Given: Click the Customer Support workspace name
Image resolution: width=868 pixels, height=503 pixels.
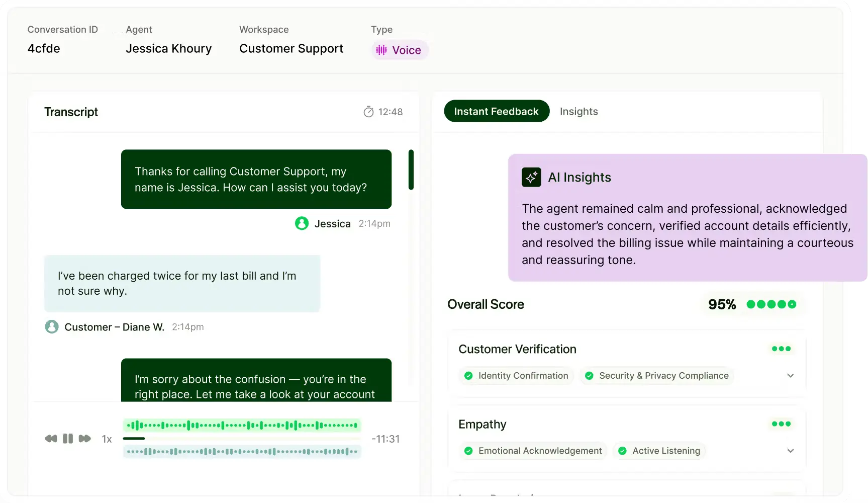Looking at the screenshot, I should point(291,48).
